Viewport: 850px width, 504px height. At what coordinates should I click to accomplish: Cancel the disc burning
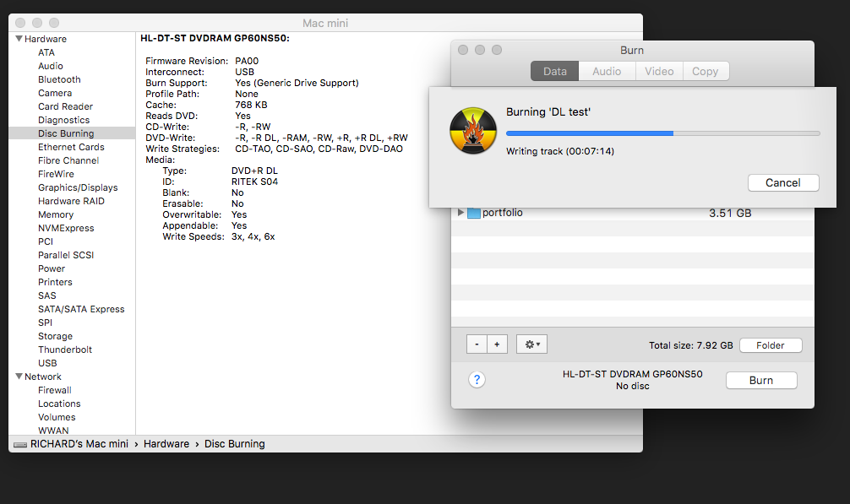click(782, 183)
